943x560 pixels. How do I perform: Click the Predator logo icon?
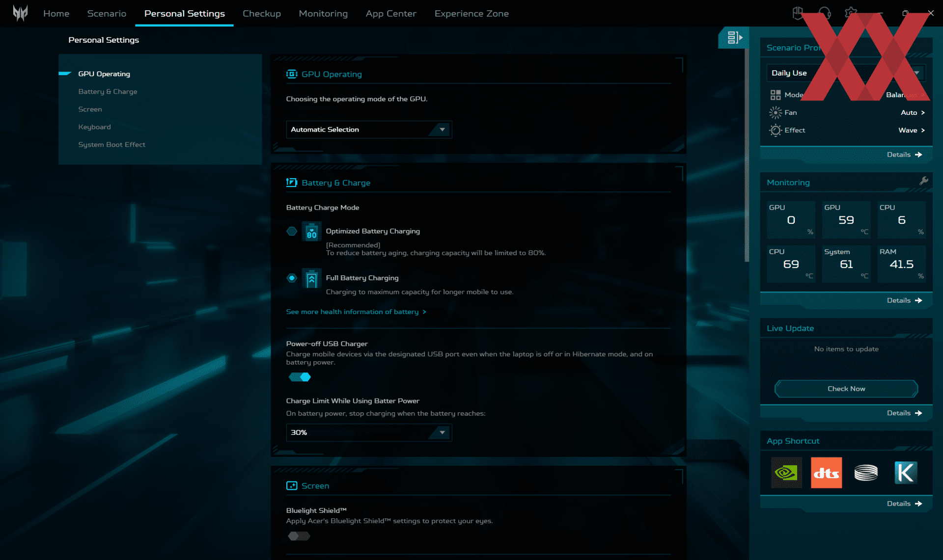pos(20,13)
